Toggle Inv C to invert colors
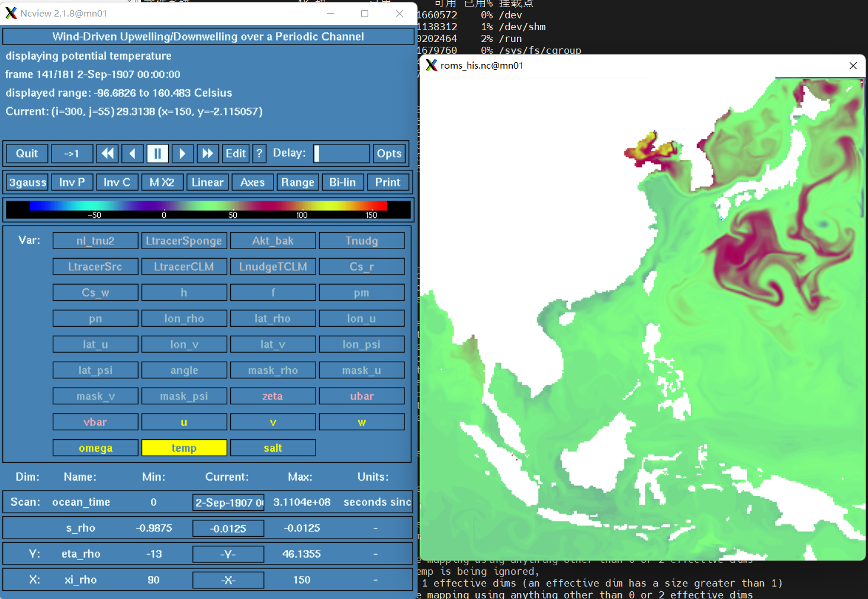Image resolution: width=868 pixels, height=599 pixels. pos(117,182)
